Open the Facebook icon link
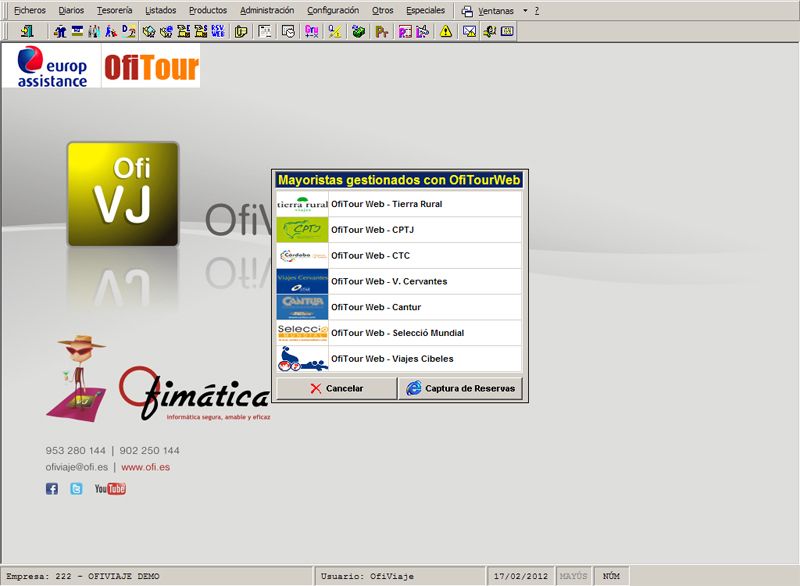 (x=52, y=489)
